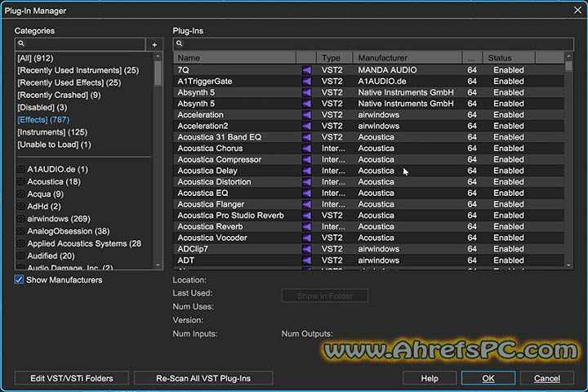Viewport: 588px width, 392px height.
Task: Expand the airwindows (269) manufacturer group
Action: [x=21, y=219]
